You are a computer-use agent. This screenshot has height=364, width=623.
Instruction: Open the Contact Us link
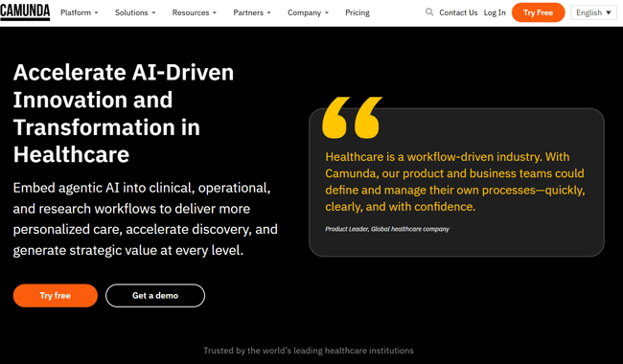click(x=458, y=12)
